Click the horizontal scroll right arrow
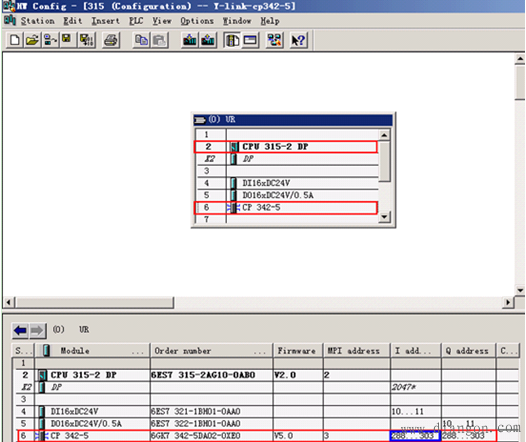Viewport: 526px width, 442px height. point(508,302)
